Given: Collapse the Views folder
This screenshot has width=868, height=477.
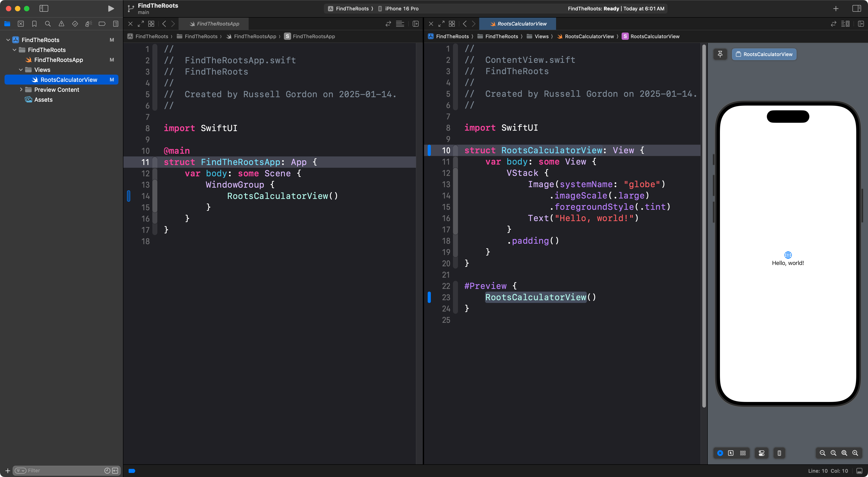Looking at the screenshot, I should click(x=21, y=70).
